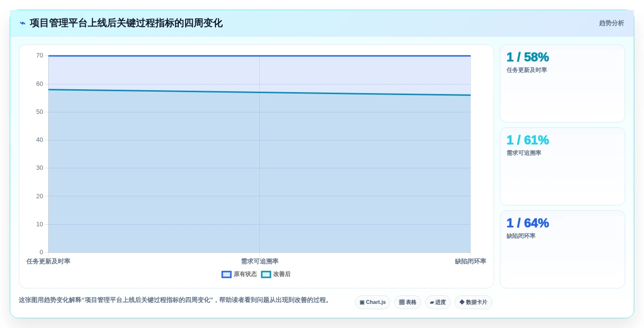Click the 1 / 61% value

(528, 140)
